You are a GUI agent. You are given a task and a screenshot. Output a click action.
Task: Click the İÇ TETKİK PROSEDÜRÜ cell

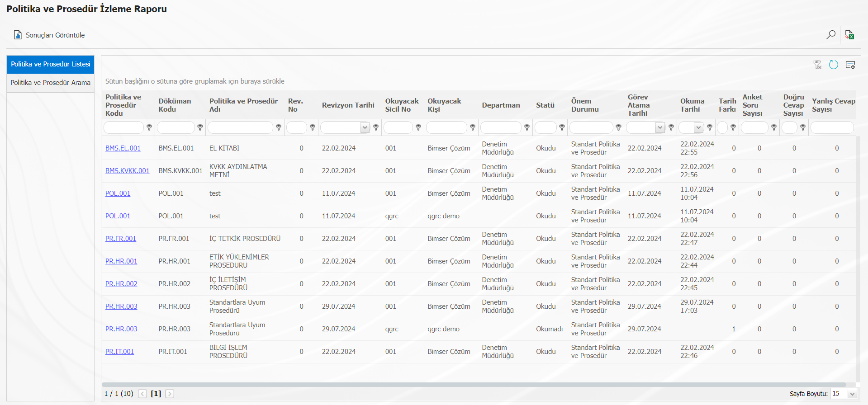tap(245, 239)
